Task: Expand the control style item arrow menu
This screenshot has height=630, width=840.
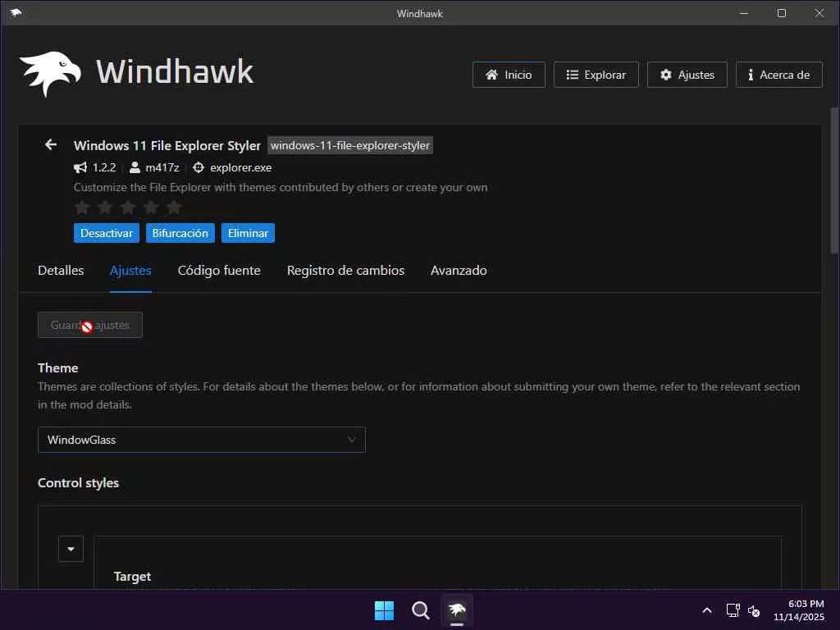Action: point(71,549)
